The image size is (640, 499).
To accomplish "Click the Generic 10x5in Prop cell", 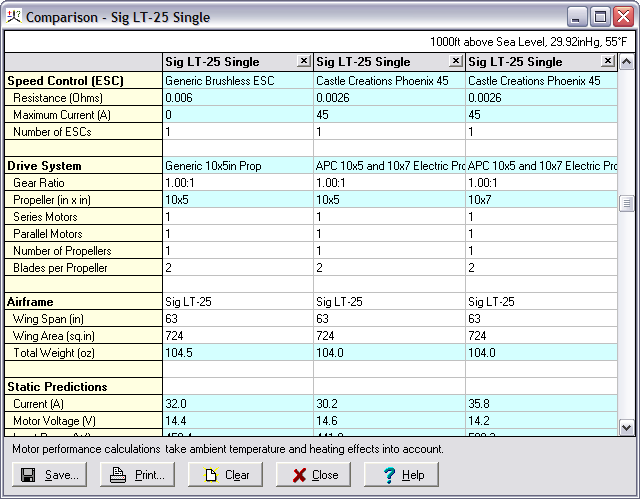I will (238, 166).
